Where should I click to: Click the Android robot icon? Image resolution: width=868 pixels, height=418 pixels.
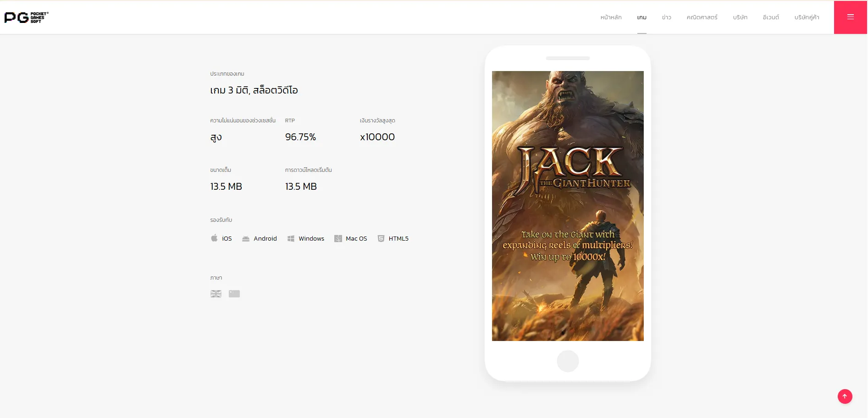246,238
